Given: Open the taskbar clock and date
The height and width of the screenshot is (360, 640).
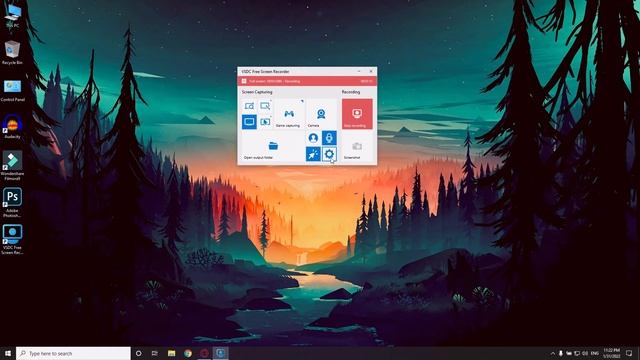Looking at the screenshot, I should coord(611,353).
